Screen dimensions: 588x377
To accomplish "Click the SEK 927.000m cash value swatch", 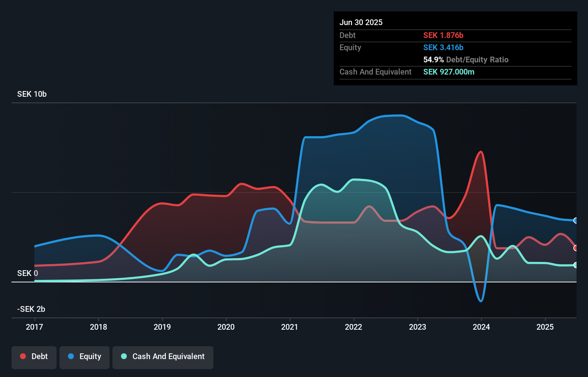I will tap(449, 72).
